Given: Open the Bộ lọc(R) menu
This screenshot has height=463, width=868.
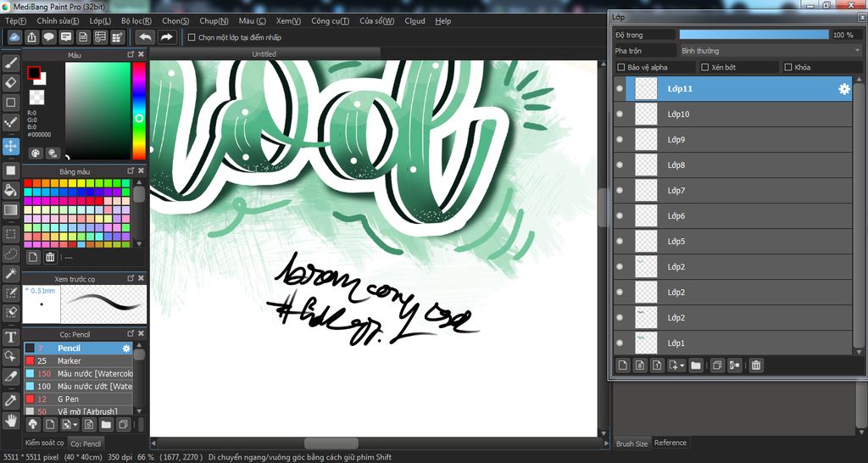Looking at the screenshot, I should [x=136, y=21].
